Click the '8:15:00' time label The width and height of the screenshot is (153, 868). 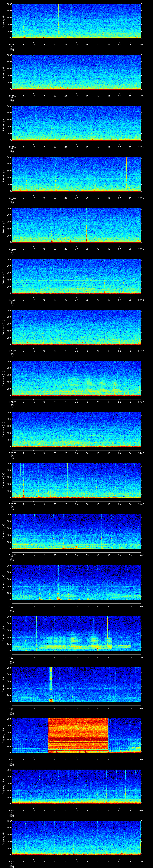[12, 96]
